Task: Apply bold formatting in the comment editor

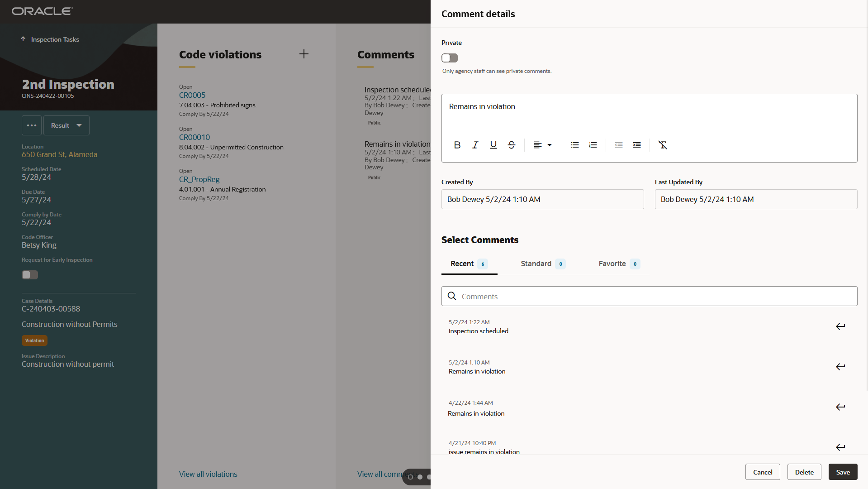Action: 457,145
